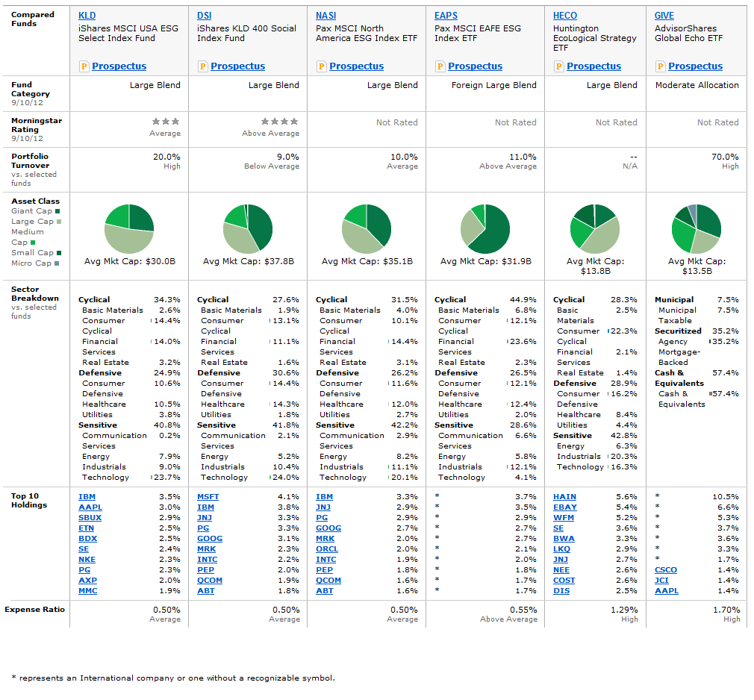Click the '70.0%' portfolio turnover value
The width and height of the screenshot is (754, 700).
click(725, 157)
